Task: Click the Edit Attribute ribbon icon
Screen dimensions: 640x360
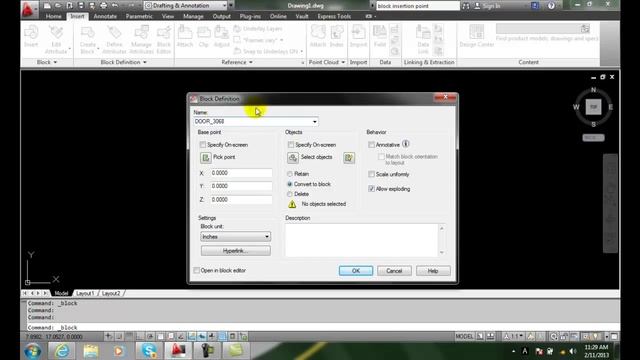Action: [56, 33]
